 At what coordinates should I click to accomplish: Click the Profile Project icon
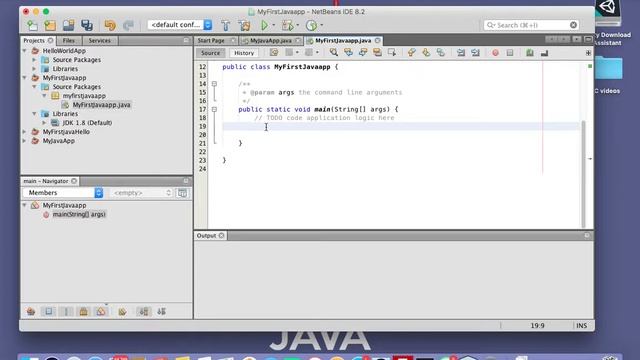point(311,25)
